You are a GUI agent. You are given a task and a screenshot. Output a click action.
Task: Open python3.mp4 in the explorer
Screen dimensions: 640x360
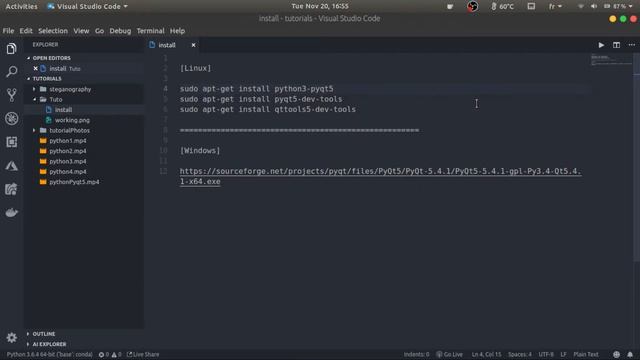point(68,161)
